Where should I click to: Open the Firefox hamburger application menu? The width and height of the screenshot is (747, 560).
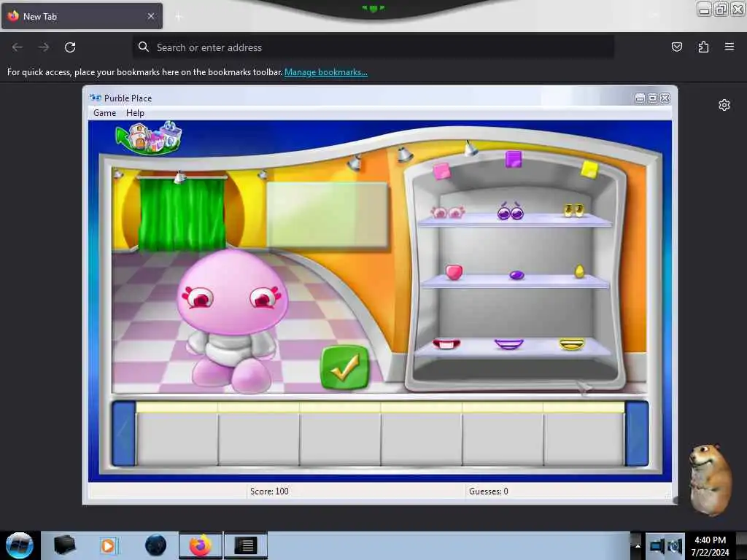[729, 47]
